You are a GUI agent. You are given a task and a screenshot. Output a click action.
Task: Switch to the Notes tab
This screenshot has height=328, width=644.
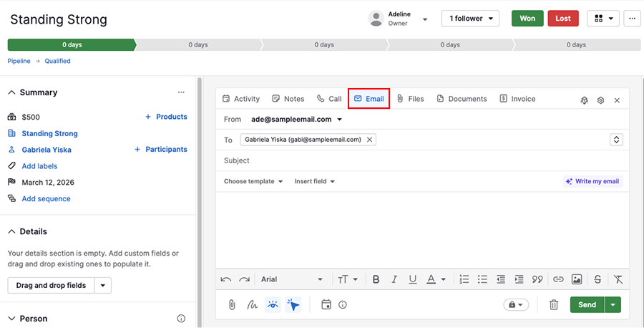tap(288, 99)
